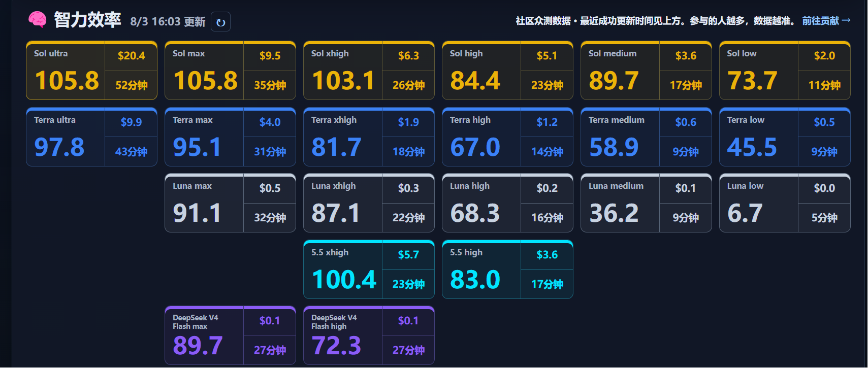868x368 pixels.
Task: Select the Luna low card title
Action: 746,186
